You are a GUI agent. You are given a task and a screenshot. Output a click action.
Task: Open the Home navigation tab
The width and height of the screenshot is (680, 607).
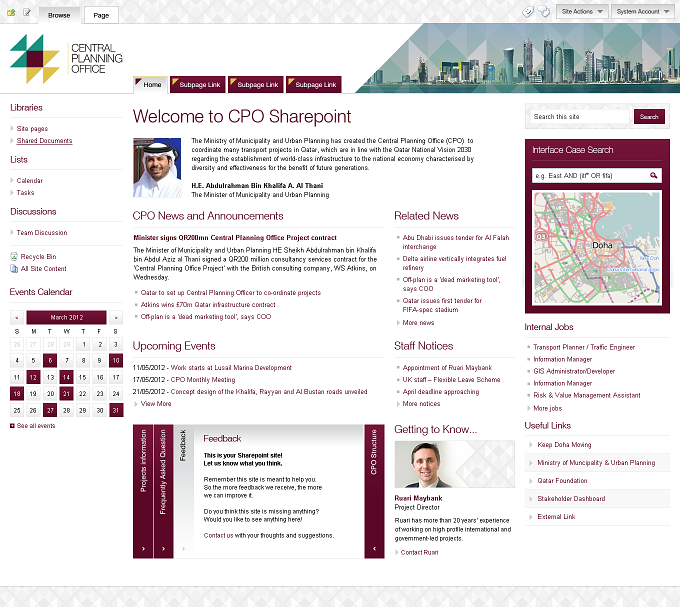click(150, 85)
